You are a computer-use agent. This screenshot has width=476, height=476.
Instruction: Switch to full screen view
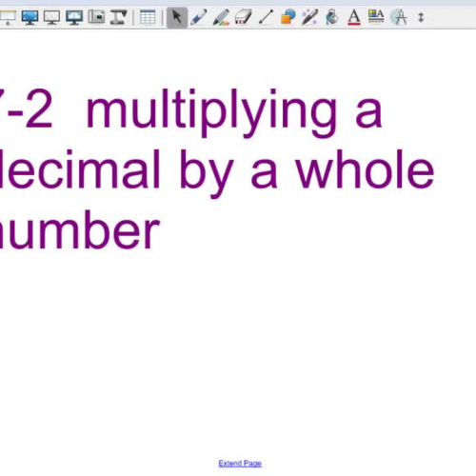30,17
